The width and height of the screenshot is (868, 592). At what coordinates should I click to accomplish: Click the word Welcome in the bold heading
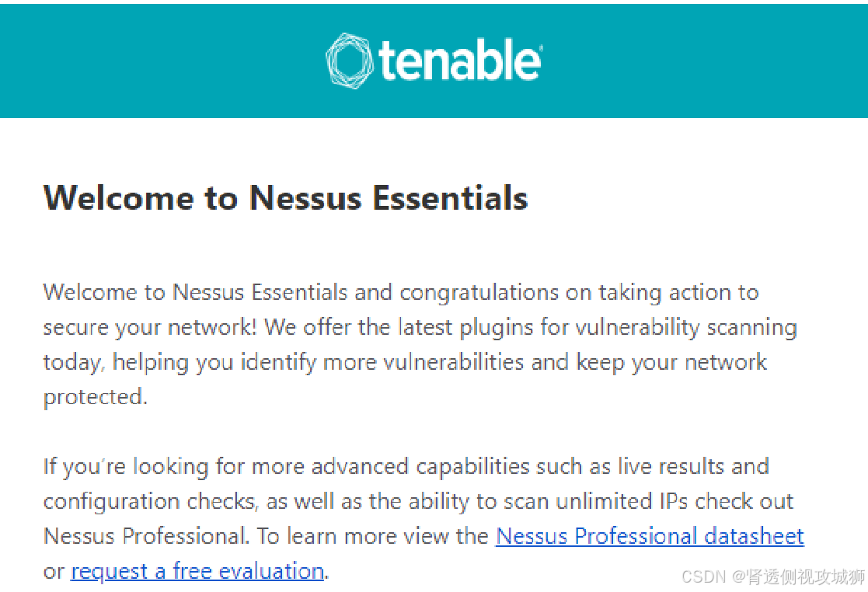pyautogui.click(x=118, y=197)
